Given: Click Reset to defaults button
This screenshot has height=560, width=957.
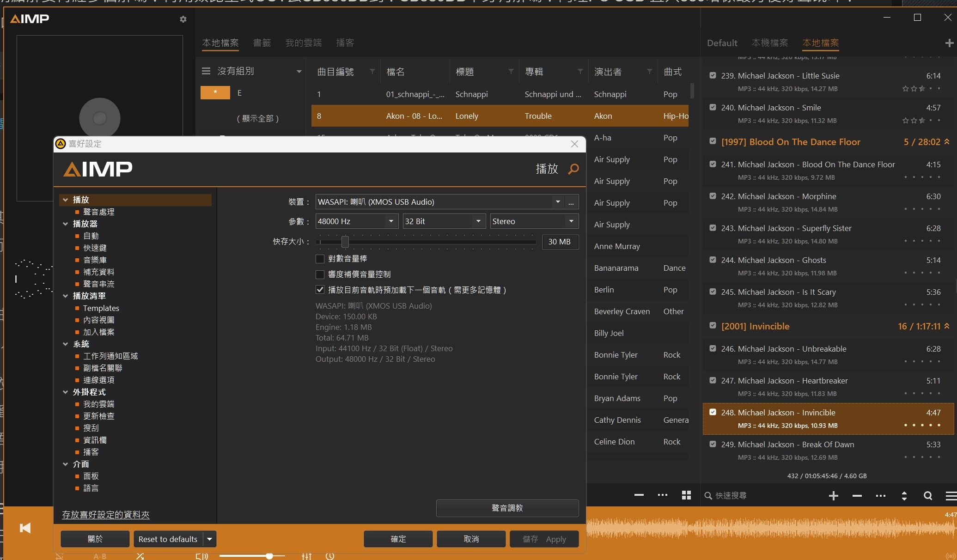Looking at the screenshot, I should coord(168,539).
